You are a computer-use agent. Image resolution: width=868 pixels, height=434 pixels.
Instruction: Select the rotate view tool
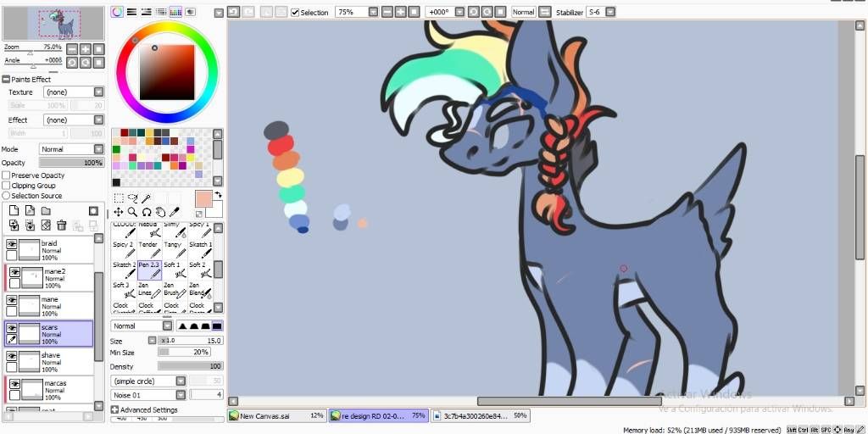pyautogui.click(x=146, y=212)
